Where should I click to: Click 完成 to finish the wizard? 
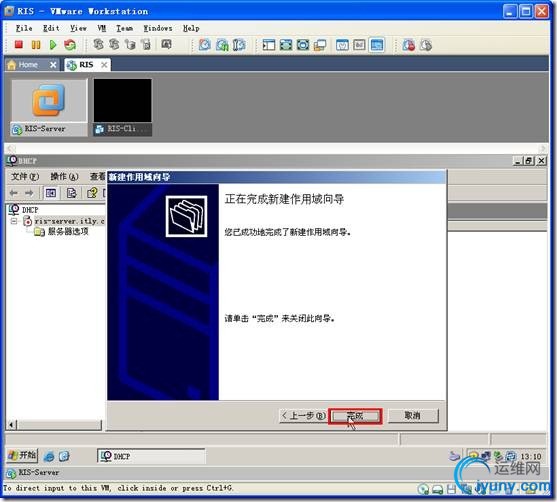click(x=355, y=416)
